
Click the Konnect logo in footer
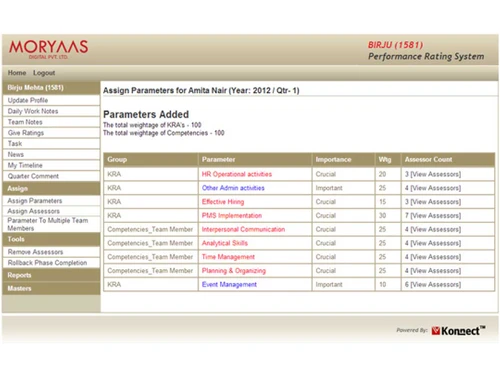point(458,331)
